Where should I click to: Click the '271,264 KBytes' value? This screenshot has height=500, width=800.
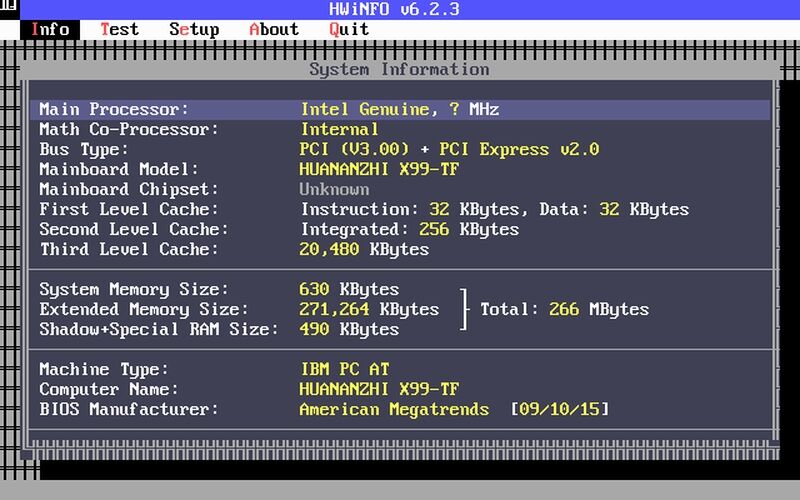[369, 309]
